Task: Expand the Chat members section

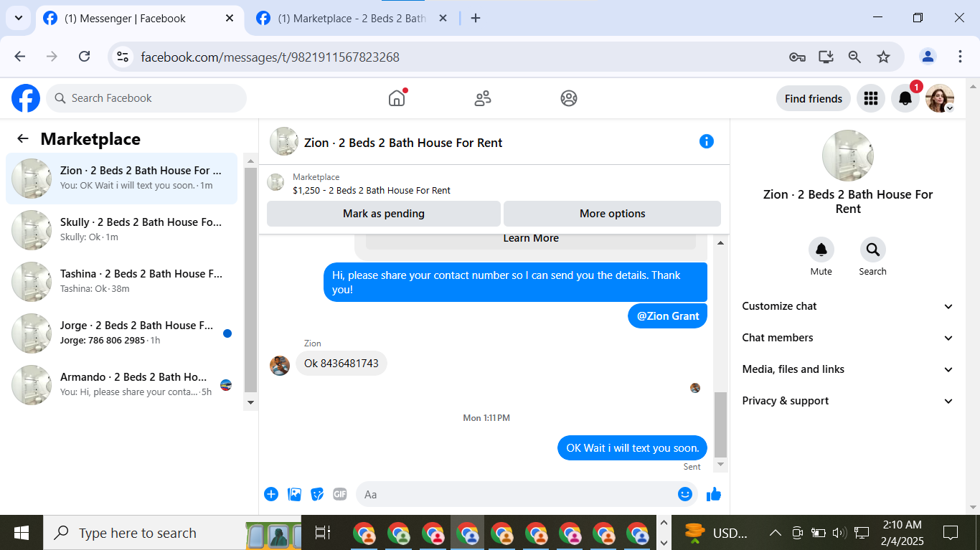Action: pyautogui.click(x=848, y=338)
